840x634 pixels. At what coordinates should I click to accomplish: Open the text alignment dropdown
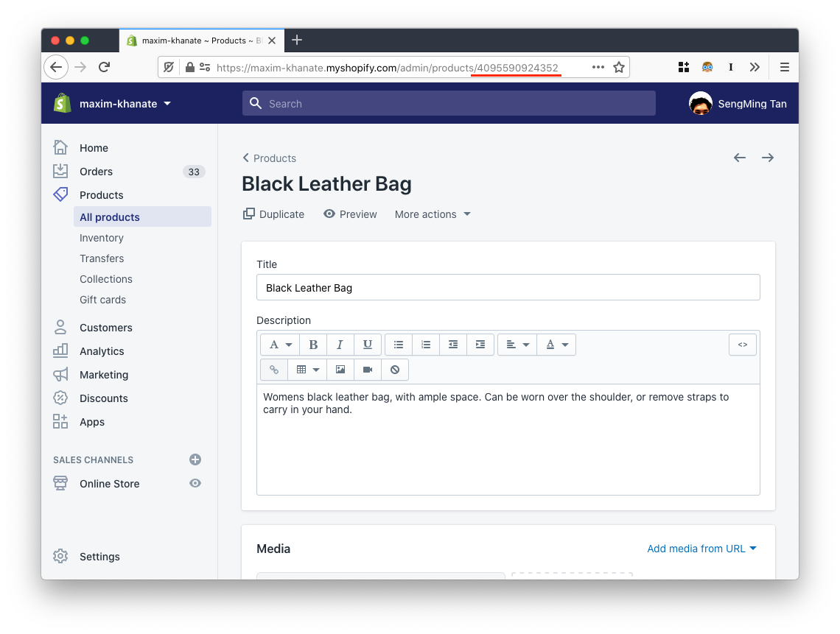pyautogui.click(x=517, y=344)
